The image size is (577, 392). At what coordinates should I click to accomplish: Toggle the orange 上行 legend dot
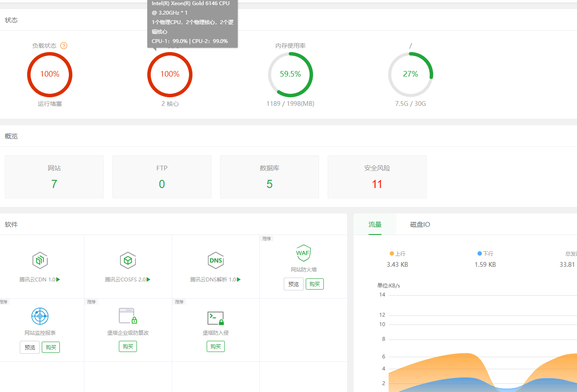click(392, 254)
